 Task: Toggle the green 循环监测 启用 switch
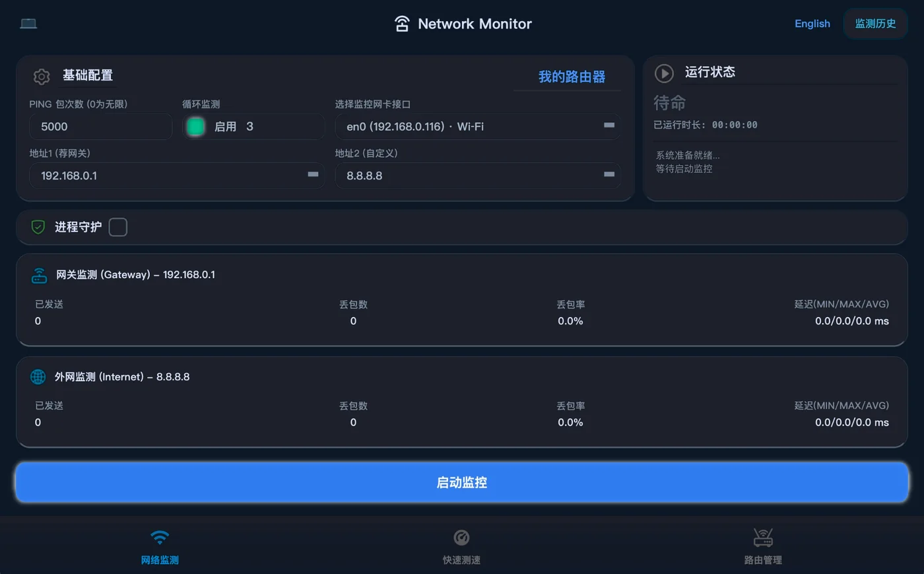[195, 126]
